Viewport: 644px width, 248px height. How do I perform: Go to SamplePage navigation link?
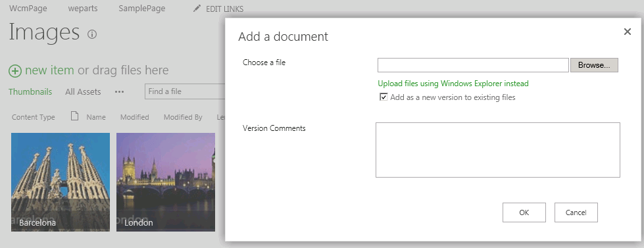pyautogui.click(x=141, y=8)
